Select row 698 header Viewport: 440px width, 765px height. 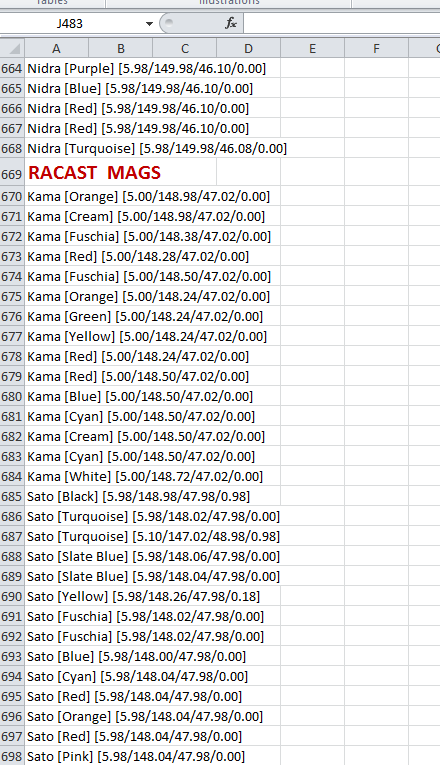coord(12,756)
